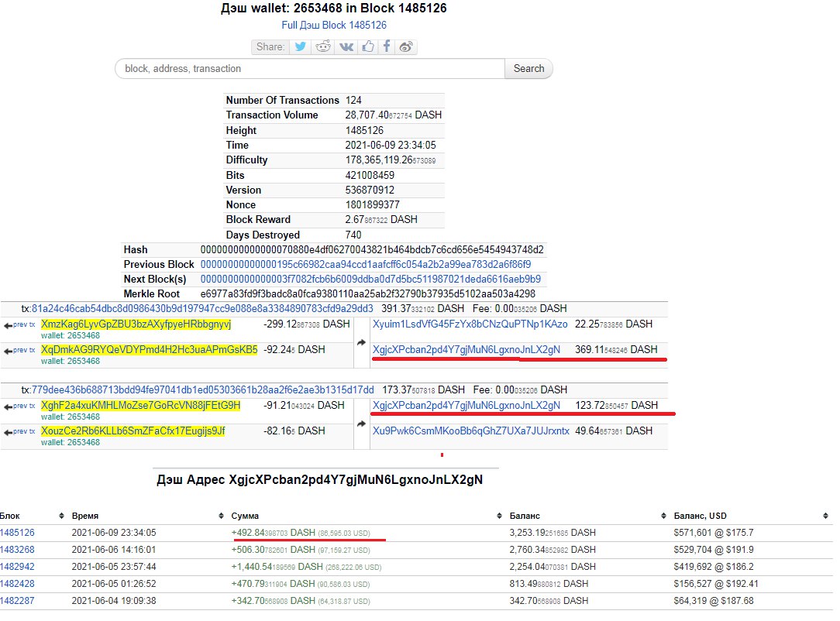840x621 pixels.
Task: Open wallet: 2653468 link under XmzKag6 address
Action: (x=71, y=335)
